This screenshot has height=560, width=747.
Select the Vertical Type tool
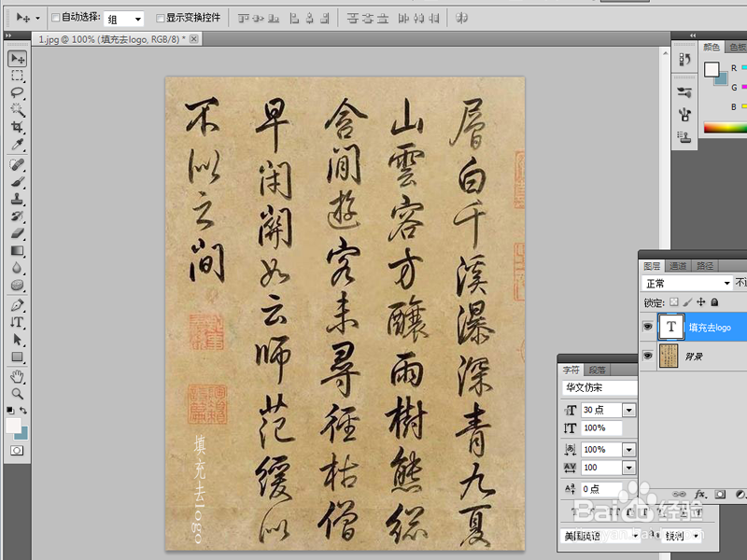coord(17,322)
